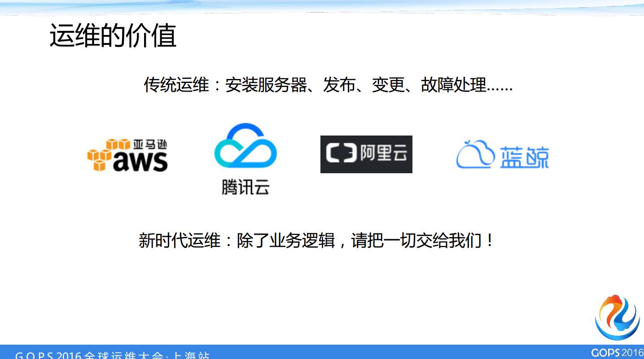Click the footer text GOPS 2016 全球运维大会
Viewport: 644px width, 359px height.
112,355
